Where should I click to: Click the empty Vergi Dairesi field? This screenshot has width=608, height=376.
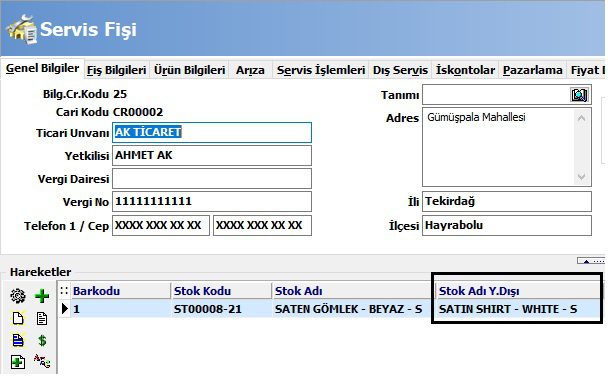click(212, 179)
